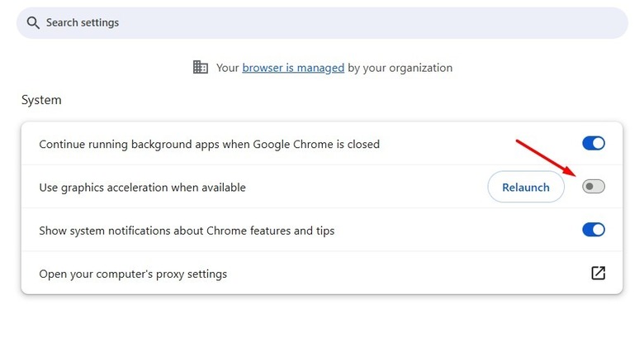The height and width of the screenshot is (362, 644).
Task: Disable continue running background apps toggle
Action: (x=594, y=144)
